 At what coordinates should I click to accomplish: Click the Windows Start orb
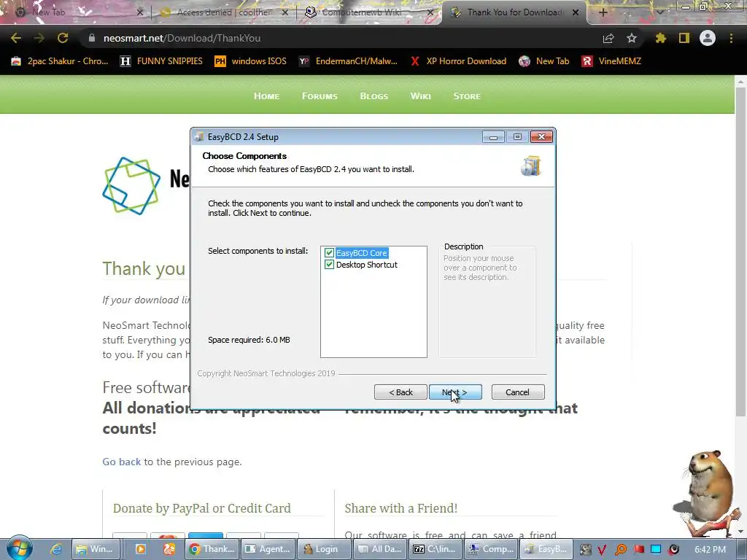[x=19, y=548]
